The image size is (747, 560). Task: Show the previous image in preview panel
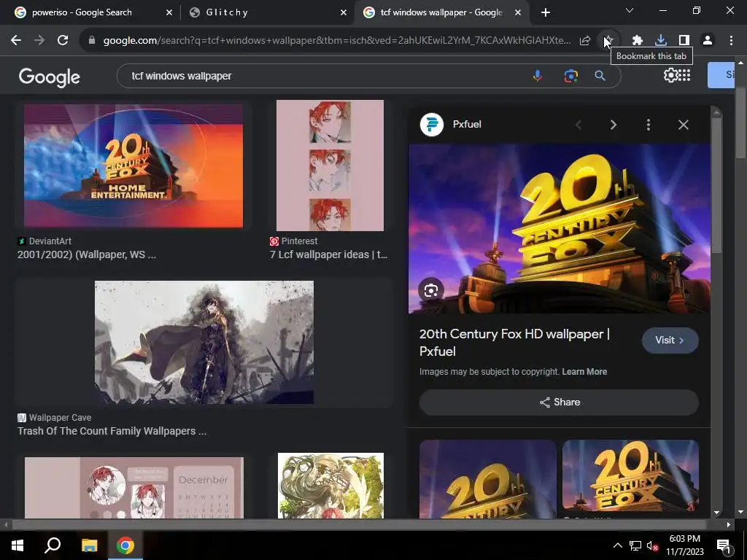pyautogui.click(x=578, y=125)
